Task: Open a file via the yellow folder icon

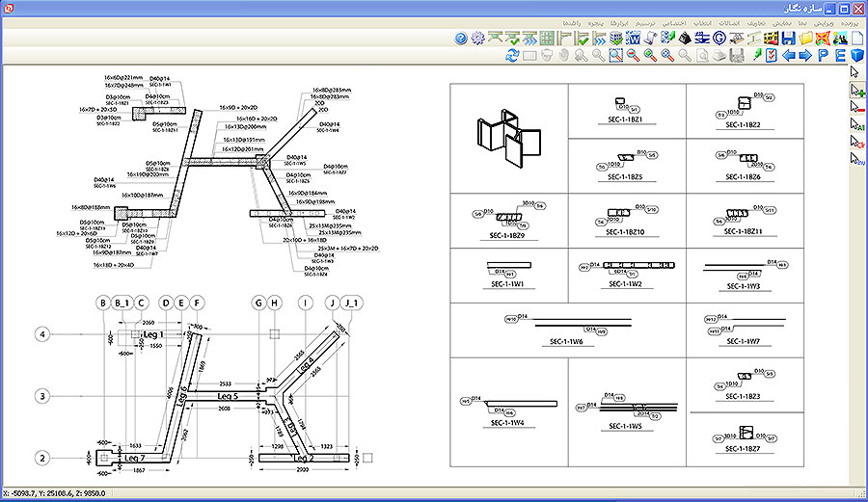Action: coord(805,39)
